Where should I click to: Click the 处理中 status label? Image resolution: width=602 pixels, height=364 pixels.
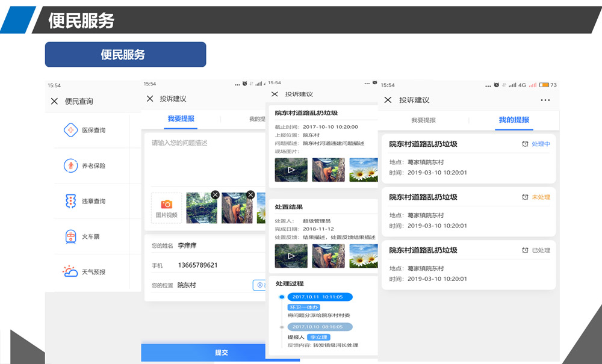pyautogui.click(x=541, y=144)
